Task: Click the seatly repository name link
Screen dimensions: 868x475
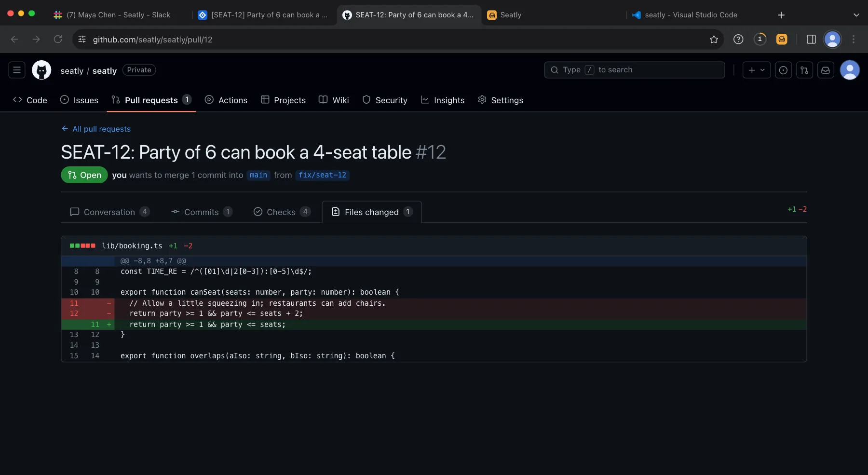Action: click(x=105, y=71)
